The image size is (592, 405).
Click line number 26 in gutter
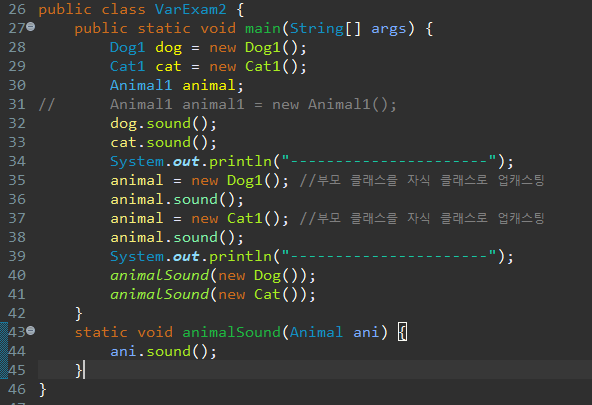[x=17, y=9]
